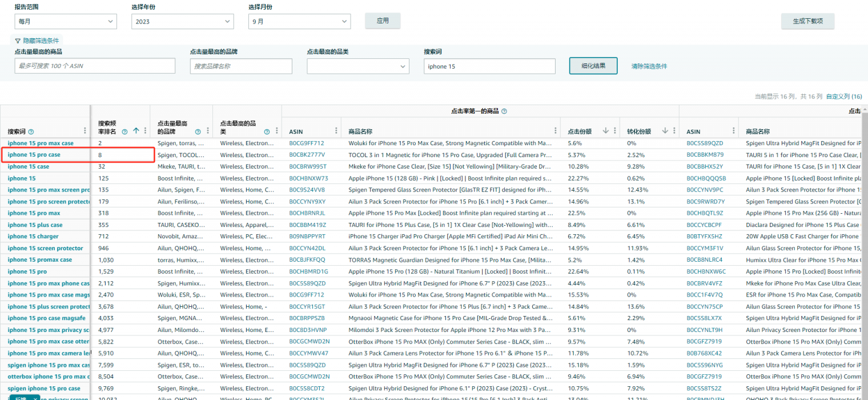Screen dimensions: 868x400
Task: Open ASIN link B0CCYNV9PC
Action: pyautogui.click(x=705, y=190)
